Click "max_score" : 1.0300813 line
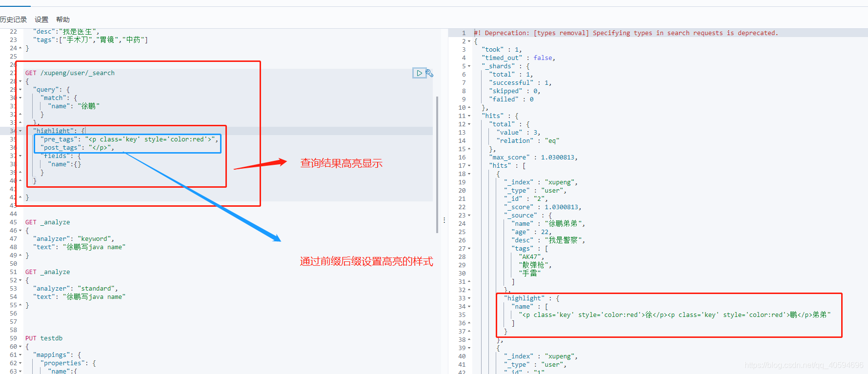Viewport: 868px width, 374px height. (x=534, y=157)
